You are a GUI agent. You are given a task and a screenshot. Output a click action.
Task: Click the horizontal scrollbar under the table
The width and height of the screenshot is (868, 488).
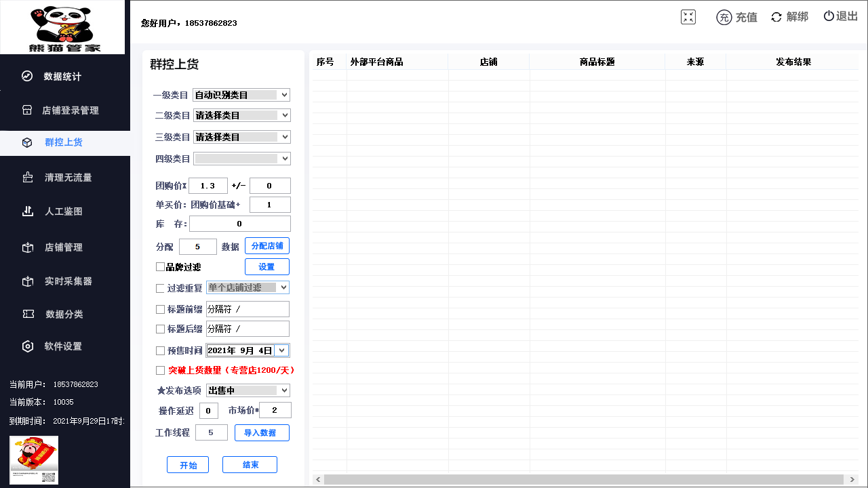click(583, 479)
